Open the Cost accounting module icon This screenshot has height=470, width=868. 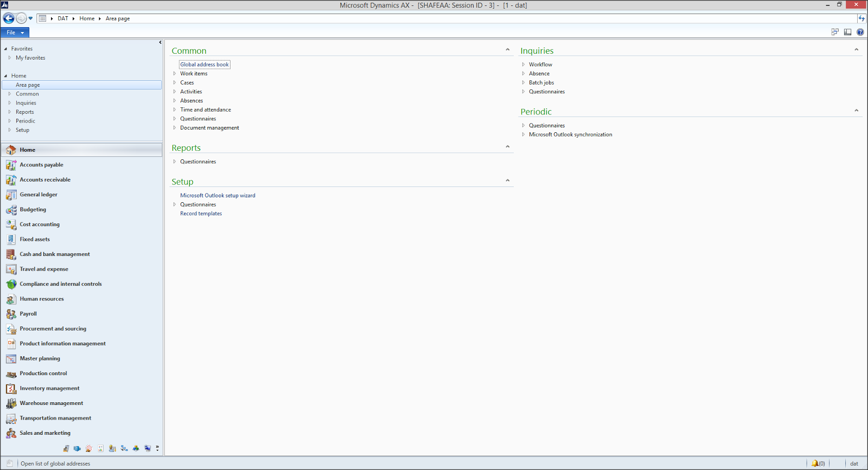click(x=11, y=224)
